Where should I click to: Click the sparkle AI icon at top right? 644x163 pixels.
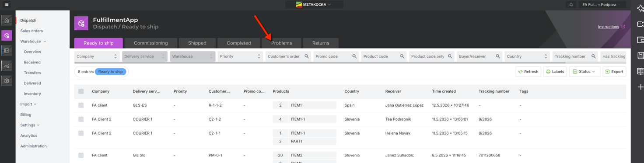tap(640, 8)
